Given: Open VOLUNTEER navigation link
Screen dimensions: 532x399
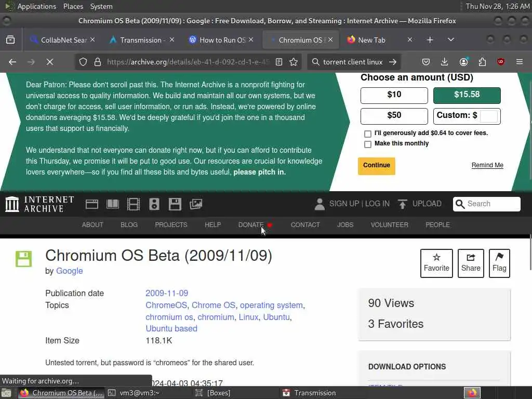Looking at the screenshot, I should coord(390,225).
